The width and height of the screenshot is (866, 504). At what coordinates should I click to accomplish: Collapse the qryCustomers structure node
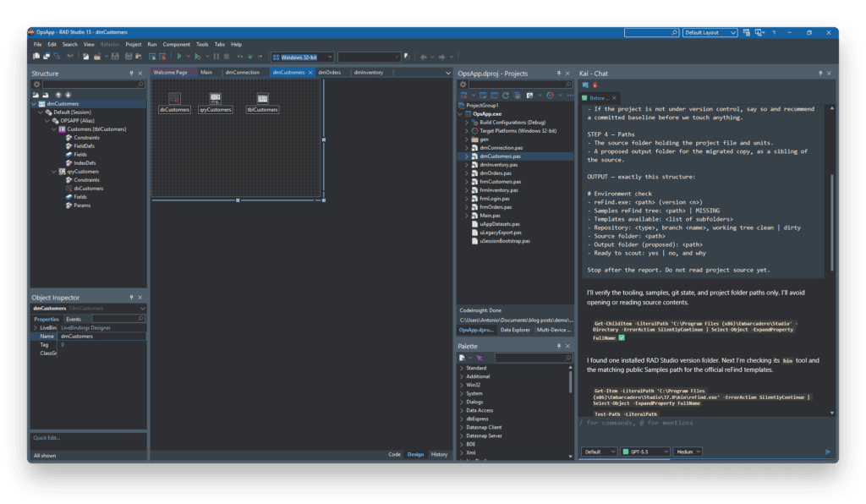pos(54,172)
